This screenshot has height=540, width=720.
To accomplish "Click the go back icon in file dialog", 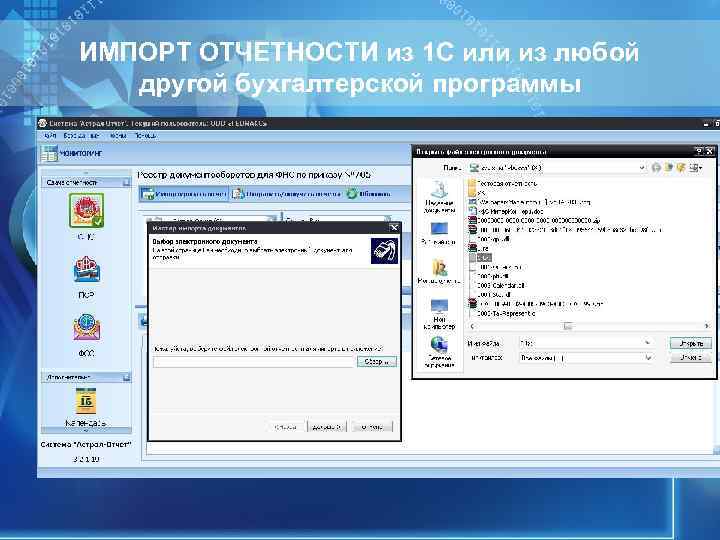I will point(656,168).
